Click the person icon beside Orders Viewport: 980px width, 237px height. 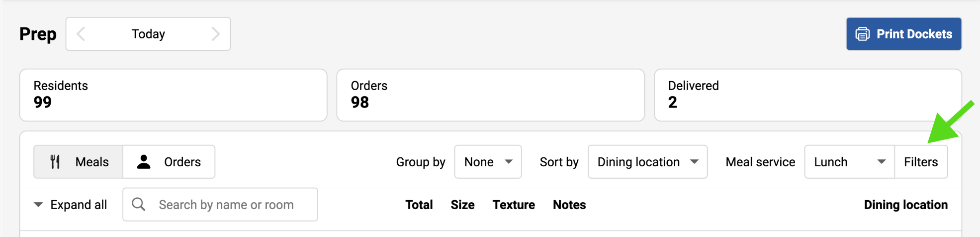coord(144,162)
